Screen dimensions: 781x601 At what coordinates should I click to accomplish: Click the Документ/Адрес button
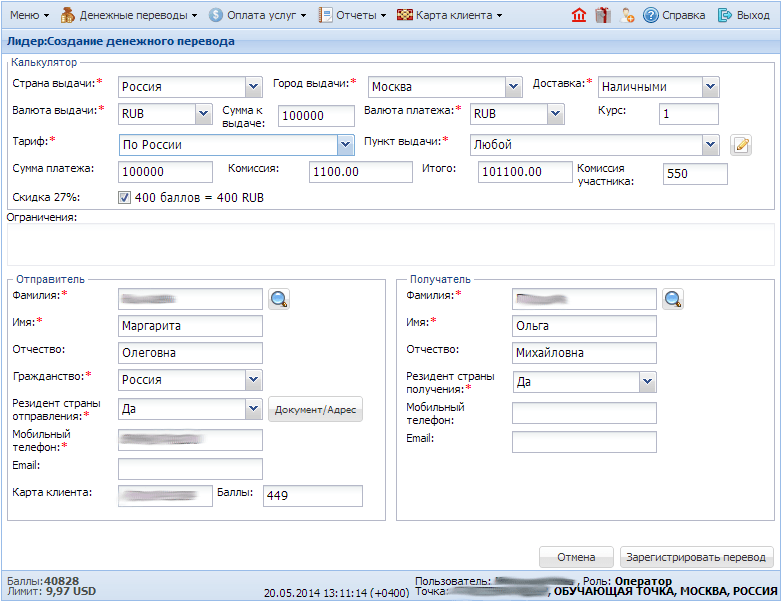coord(316,409)
